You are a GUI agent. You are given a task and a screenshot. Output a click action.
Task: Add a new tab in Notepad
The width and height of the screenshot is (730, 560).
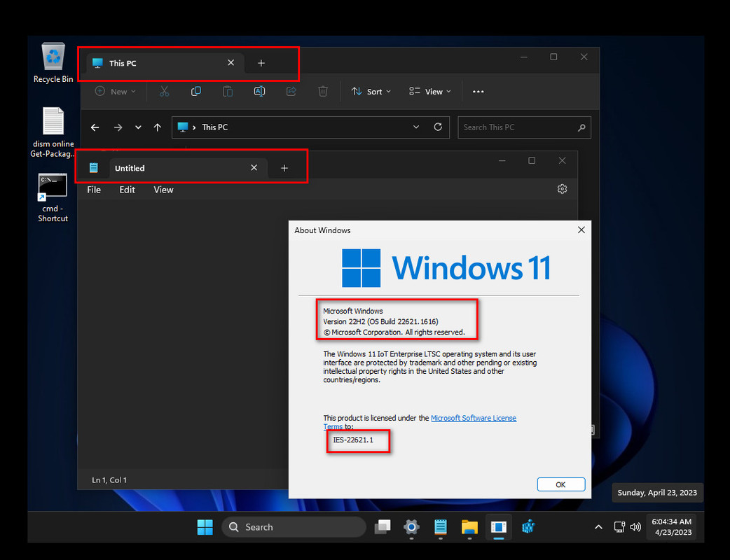point(284,168)
